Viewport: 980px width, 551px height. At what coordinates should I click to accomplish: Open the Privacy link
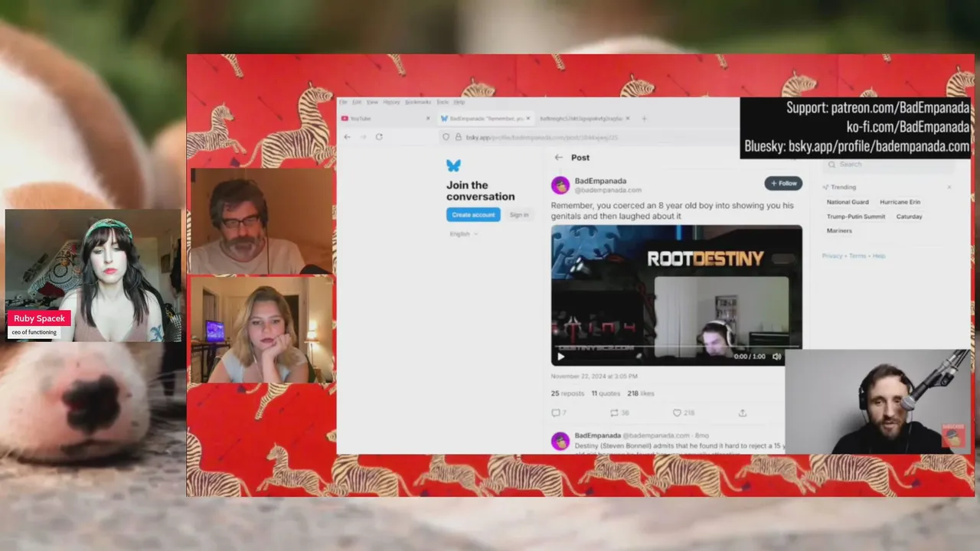point(831,256)
